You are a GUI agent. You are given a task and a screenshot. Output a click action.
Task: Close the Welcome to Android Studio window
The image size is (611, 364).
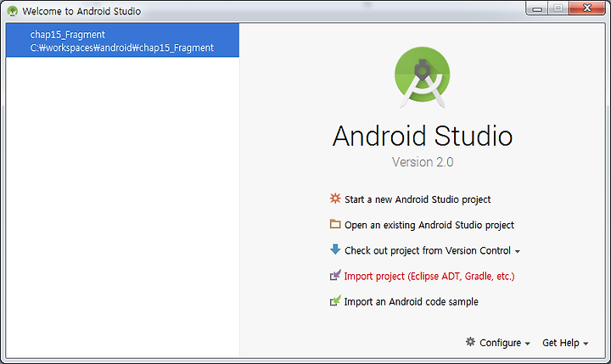587,8
